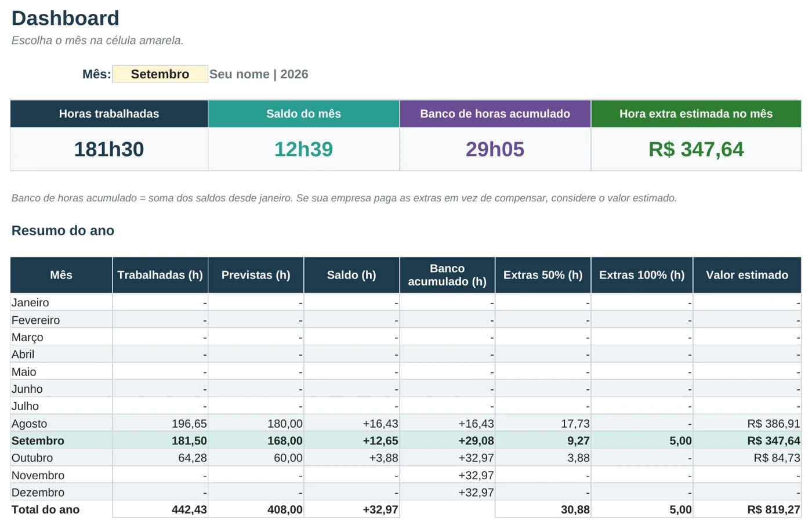Click the R$ 347,64 large card value
Viewport: 812px width, 528px height.
(696, 150)
